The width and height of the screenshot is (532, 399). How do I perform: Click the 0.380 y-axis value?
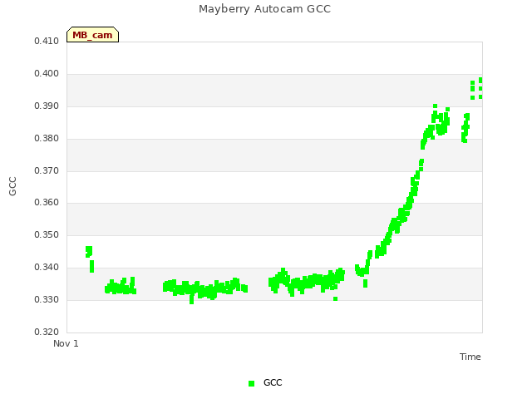tap(47, 139)
